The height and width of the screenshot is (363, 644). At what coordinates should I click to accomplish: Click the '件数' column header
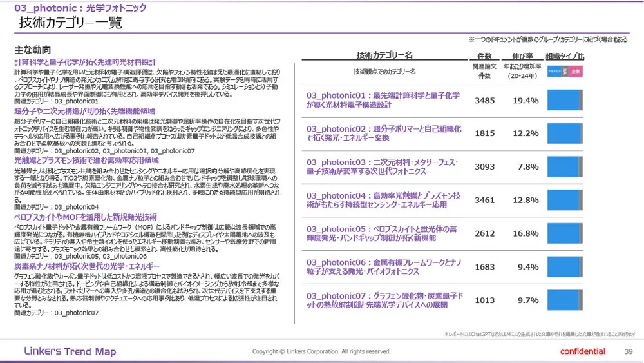[485, 56]
